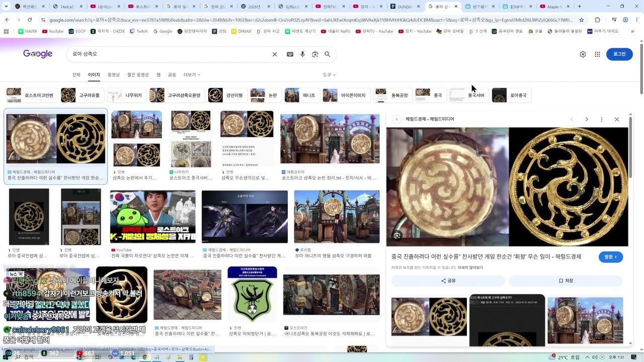Open the 금융 results tab
Screen dimensions: 644x362
click(172, 75)
